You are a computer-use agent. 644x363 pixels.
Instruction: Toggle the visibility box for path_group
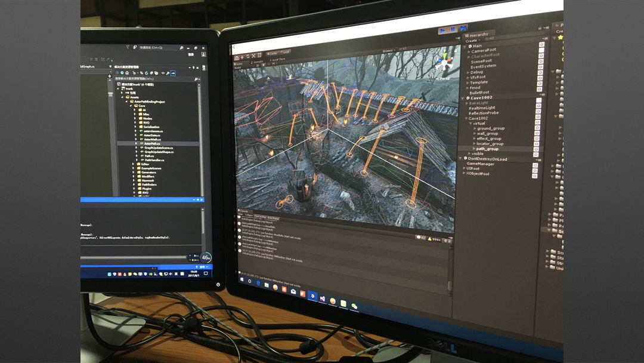pos(536,149)
